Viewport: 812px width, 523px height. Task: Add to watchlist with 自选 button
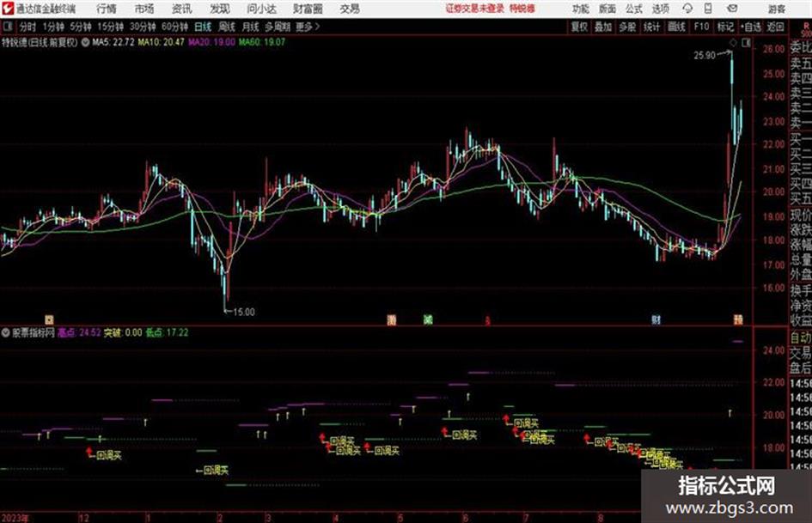750,27
